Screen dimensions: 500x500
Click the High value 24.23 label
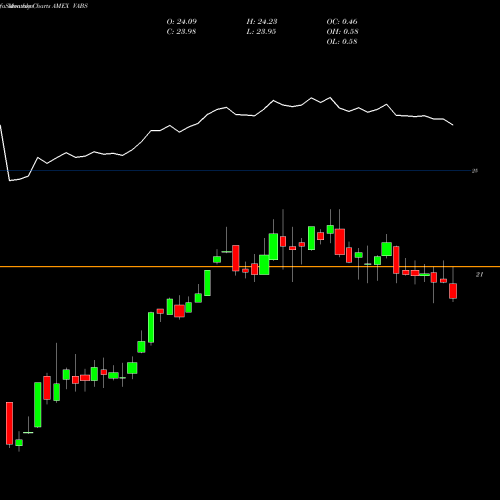pyautogui.click(x=262, y=22)
